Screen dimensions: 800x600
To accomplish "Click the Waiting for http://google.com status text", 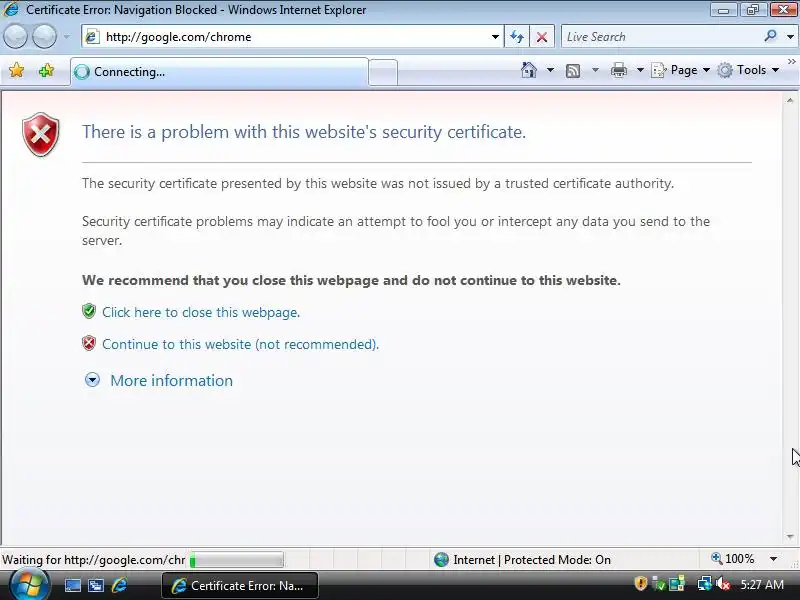I will (x=94, y=560).
